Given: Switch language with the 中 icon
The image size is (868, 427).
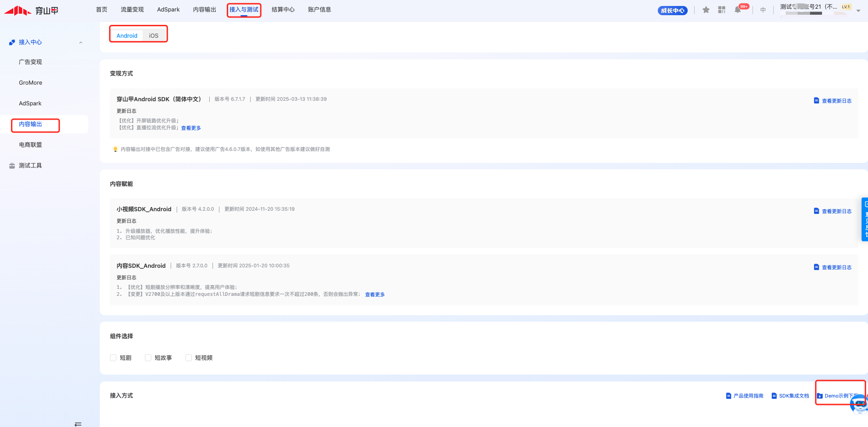Looking at the screenshot, I should 763,10.
